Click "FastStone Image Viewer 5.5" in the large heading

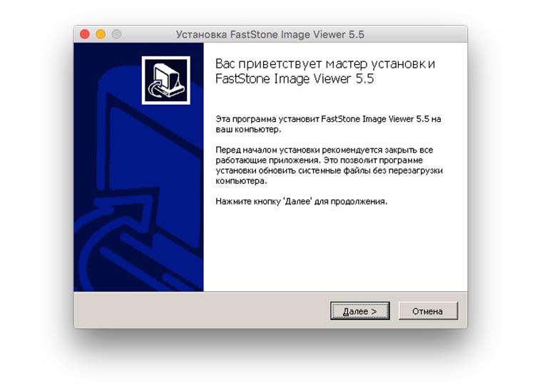(295, 78)
